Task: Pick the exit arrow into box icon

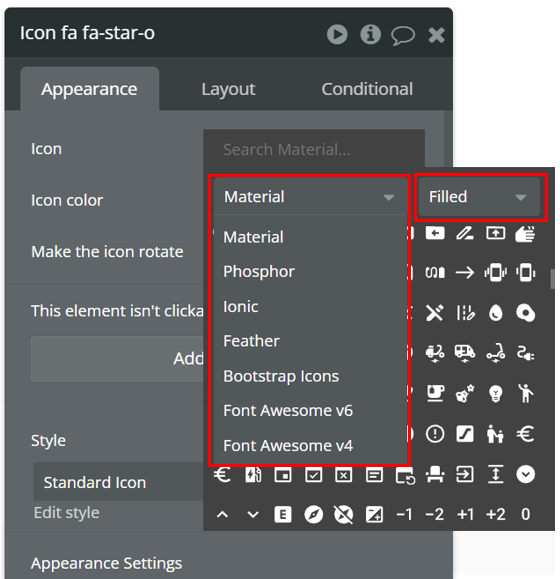Action: [465, 474]
